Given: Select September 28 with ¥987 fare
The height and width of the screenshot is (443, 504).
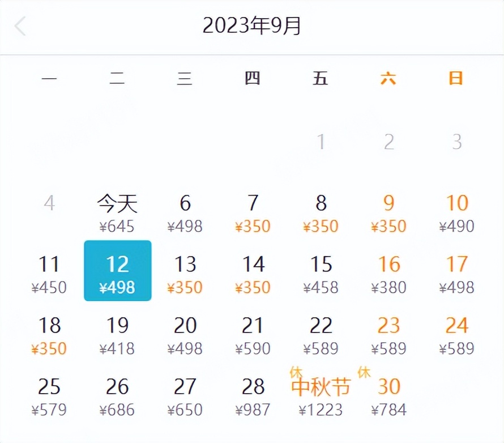Looking at the screenshot, I should click(x=253, y=387).
